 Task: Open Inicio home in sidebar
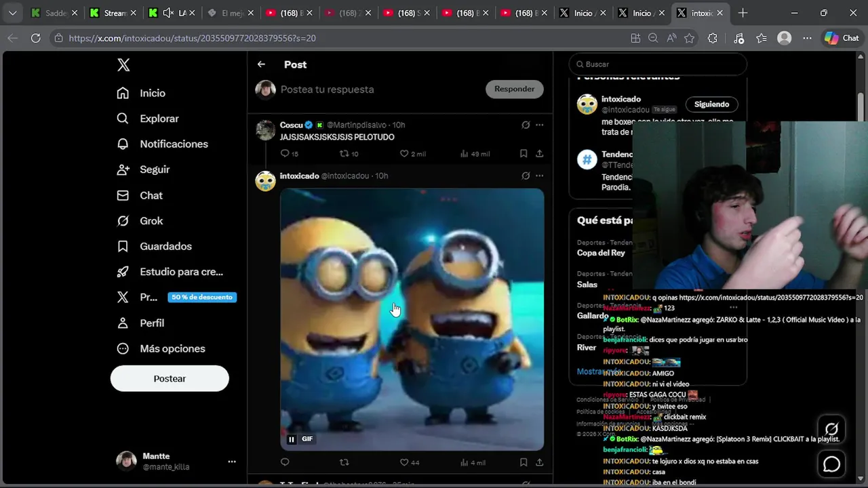coord(141,93)
